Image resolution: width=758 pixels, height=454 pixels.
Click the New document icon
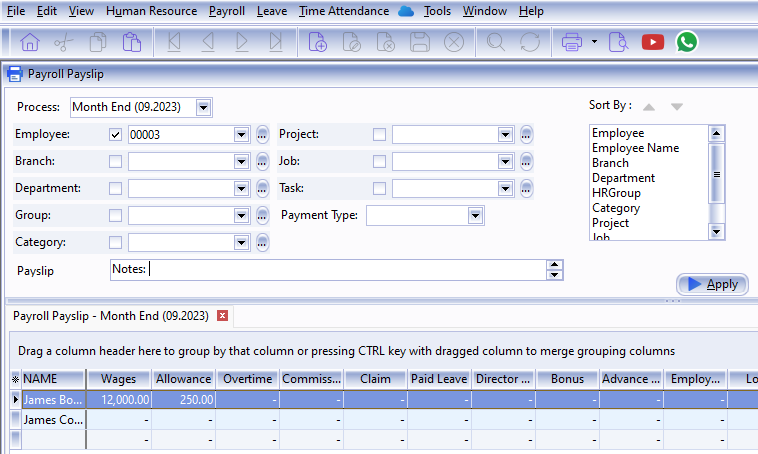point(318,42)
